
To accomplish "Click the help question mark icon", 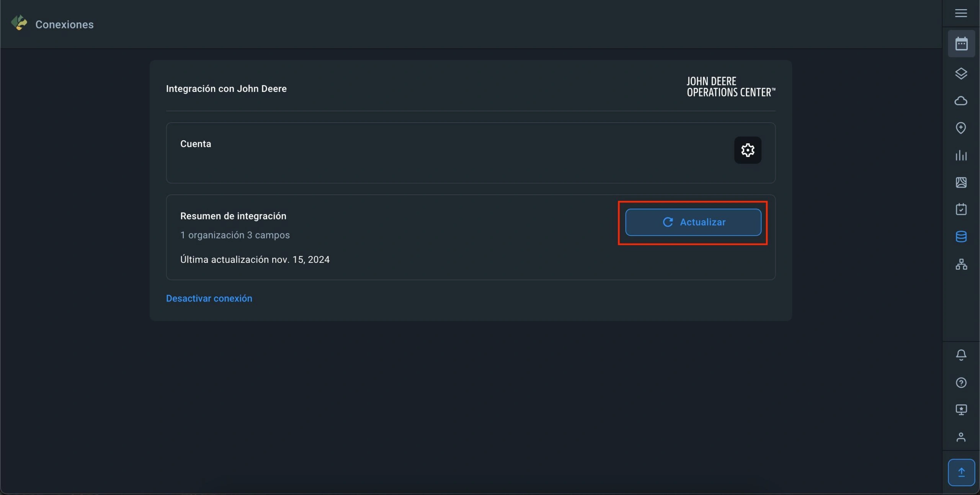I will 961,383.
